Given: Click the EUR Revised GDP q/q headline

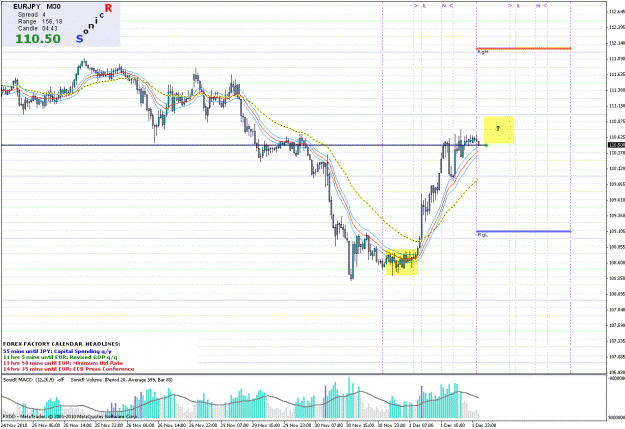Looking at the screenshot, I should click(x=60, y=357).
